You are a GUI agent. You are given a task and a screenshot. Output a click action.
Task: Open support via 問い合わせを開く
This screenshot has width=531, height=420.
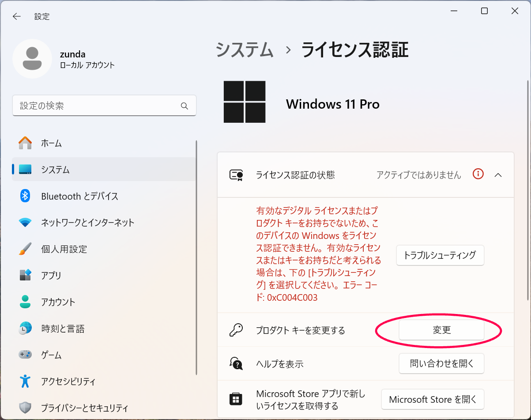point(441,363)
